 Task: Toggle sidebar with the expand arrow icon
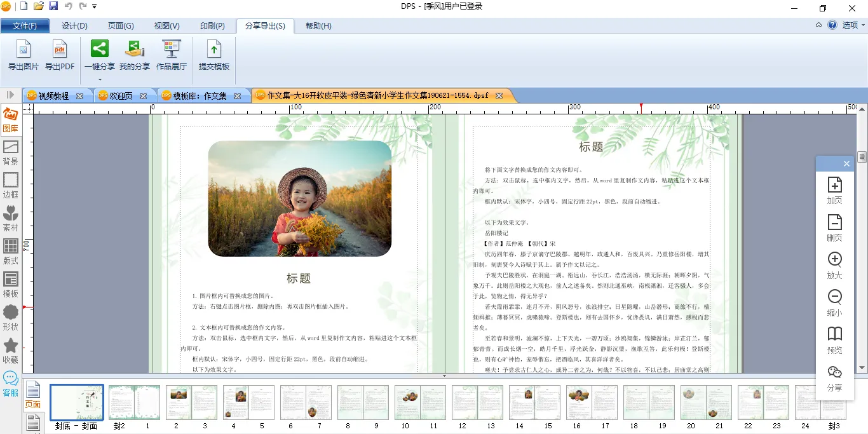10,95
